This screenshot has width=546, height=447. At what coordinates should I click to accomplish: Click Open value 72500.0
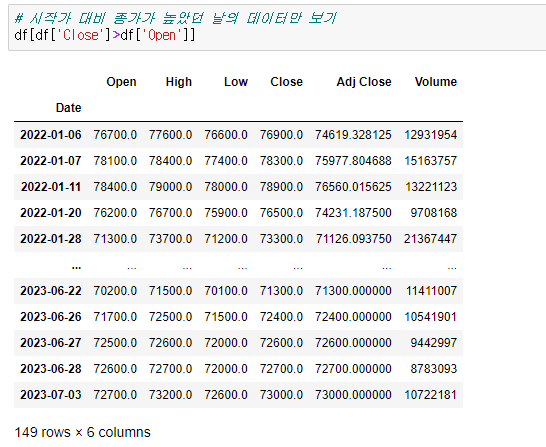point(115,343)
